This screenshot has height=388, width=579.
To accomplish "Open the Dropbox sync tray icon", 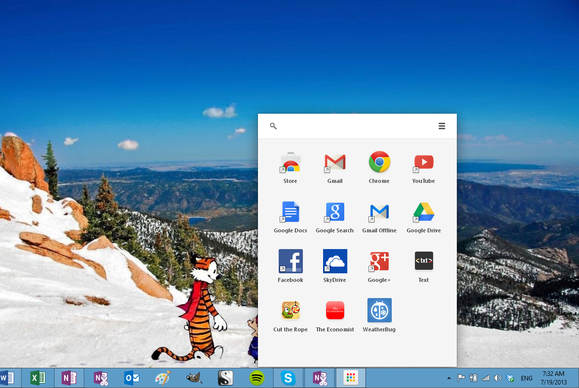I will 510,378.
